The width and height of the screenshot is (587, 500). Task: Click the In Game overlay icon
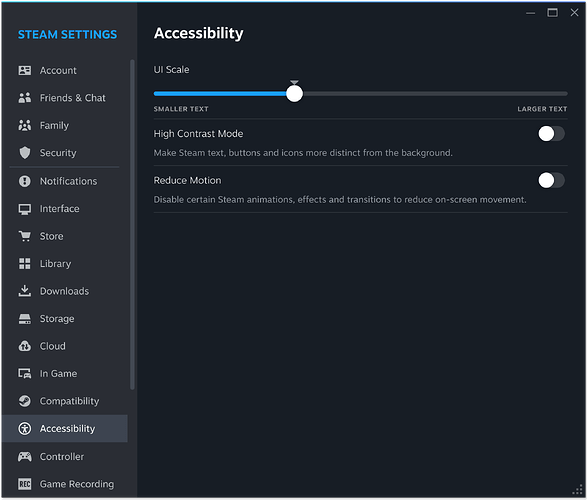pos(25,374)
